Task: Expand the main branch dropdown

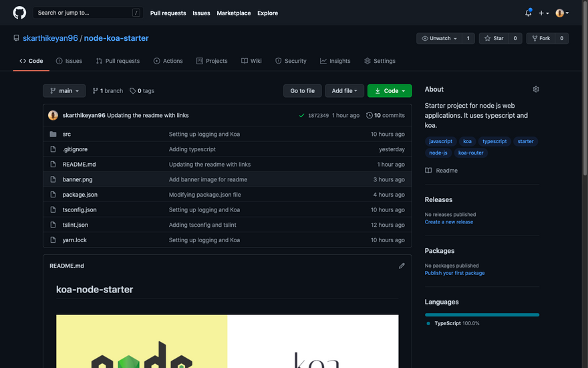Action: [64, 91]
